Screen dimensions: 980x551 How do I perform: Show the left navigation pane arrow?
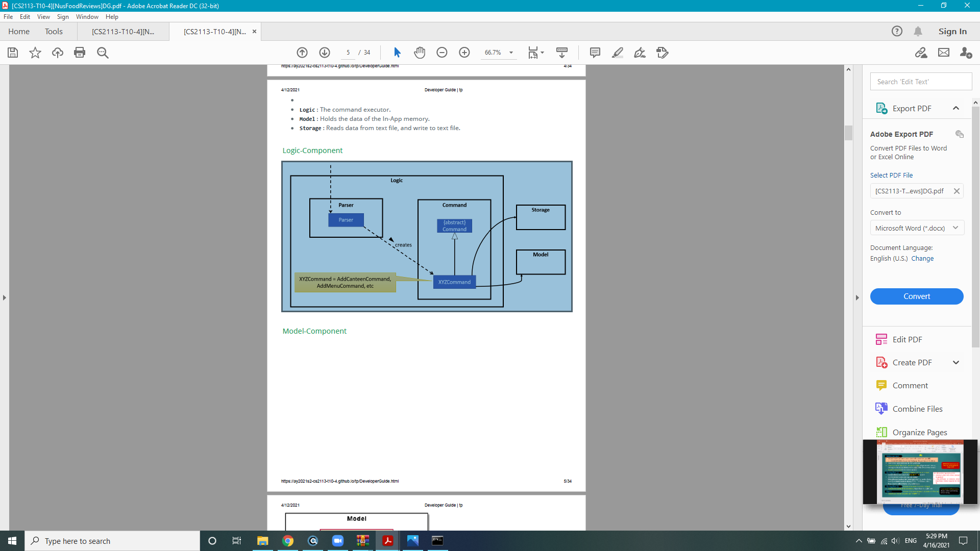tap(5, 297)
